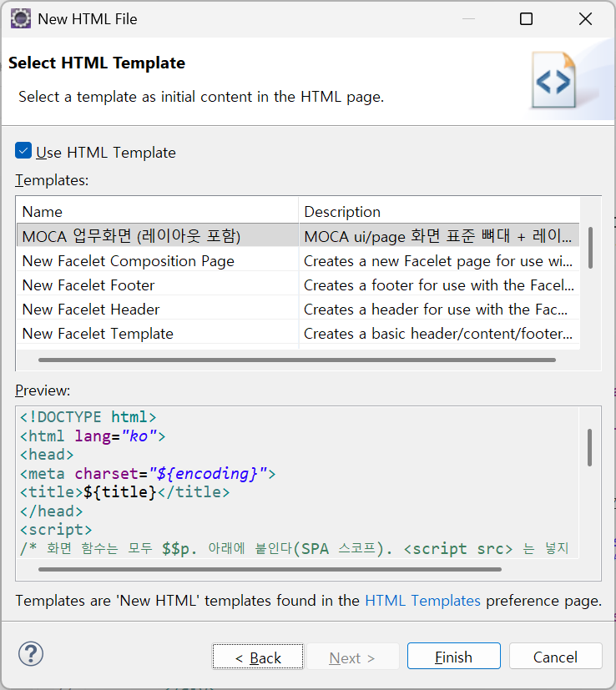Click 'Creates a header for use' description
This screenshot has height=690, width=616.
(x=439, y=309)
